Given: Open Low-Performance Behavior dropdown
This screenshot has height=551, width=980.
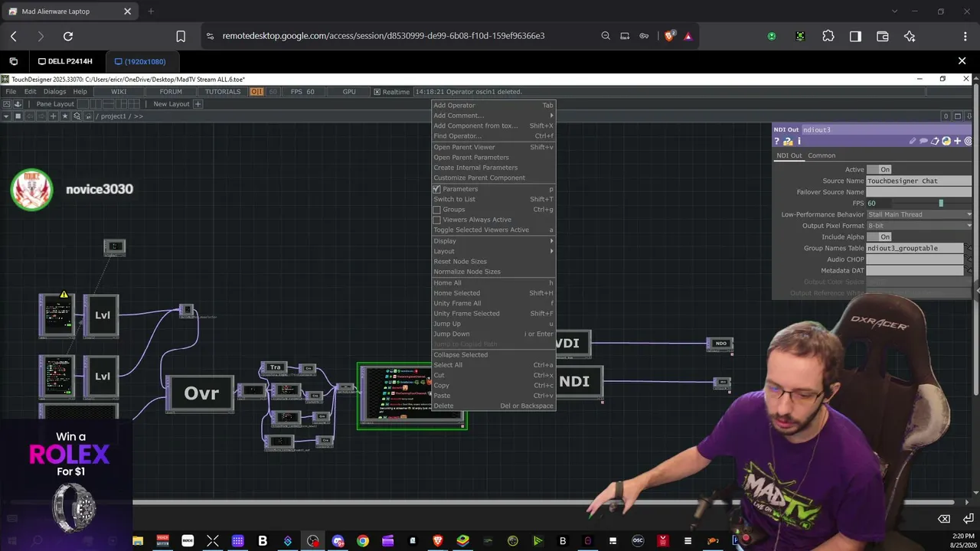Looking at the screenshot, I should click(919, 214).
